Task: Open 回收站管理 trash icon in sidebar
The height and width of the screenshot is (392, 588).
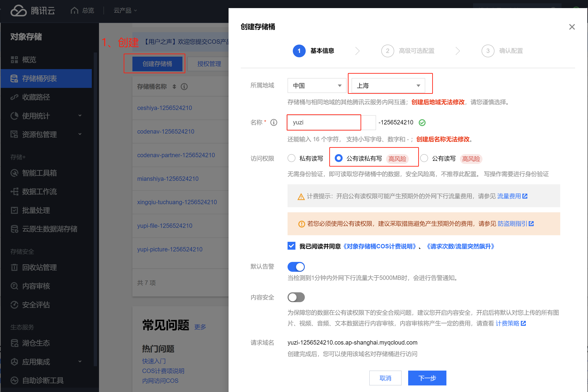Action: click(x=14, y=267)
